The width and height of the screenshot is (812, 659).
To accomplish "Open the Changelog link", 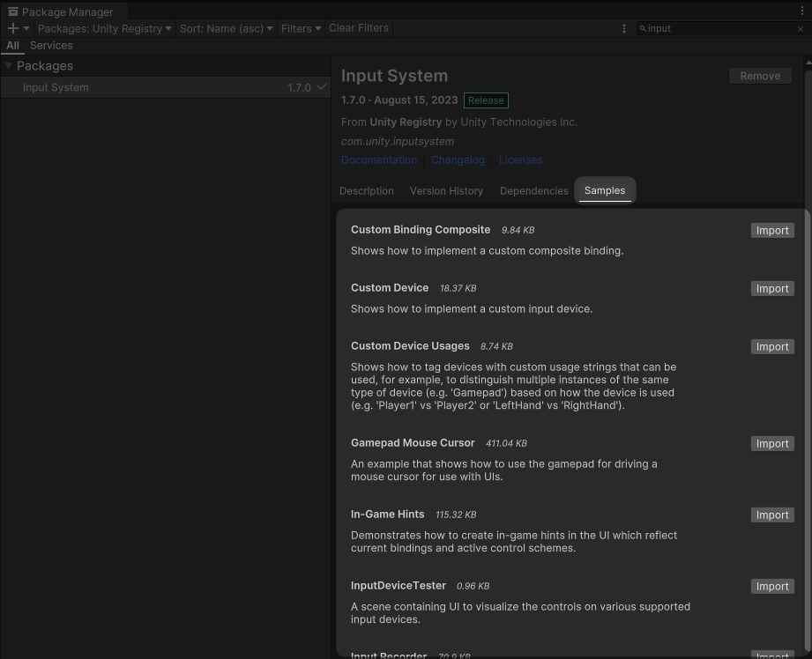I will tap(458, 160).
